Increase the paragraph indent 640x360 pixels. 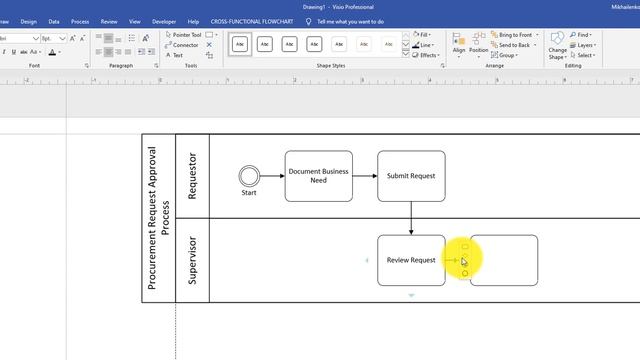151,52
